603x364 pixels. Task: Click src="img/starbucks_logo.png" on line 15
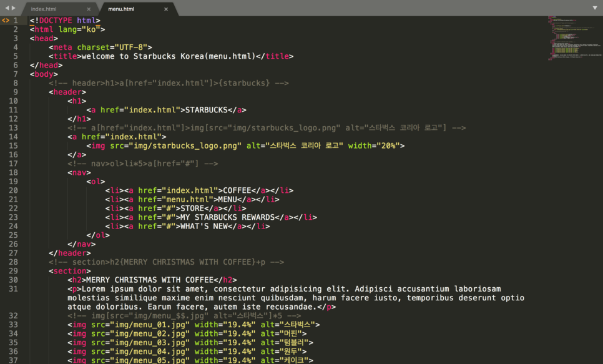pyautogui.click(x=176, y=146)
